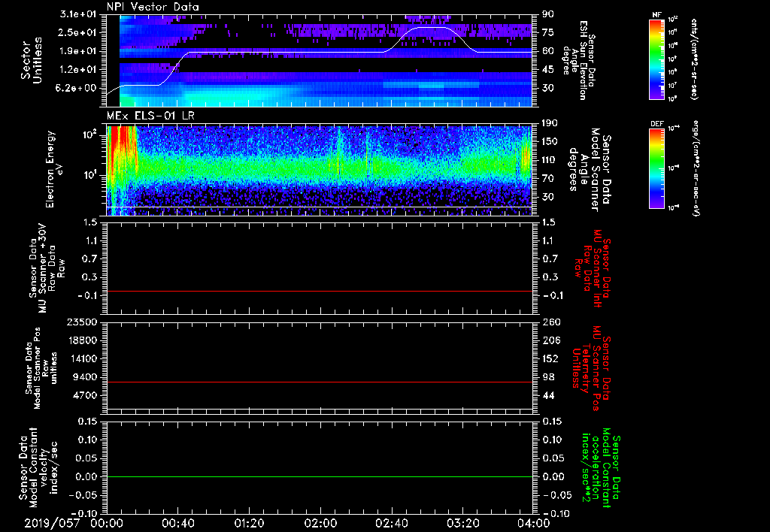Click the 'Model Scanner Pos Raw unitless' label
Image resolution: width=770 pixels, height=532 pixels.
(41, 368)
